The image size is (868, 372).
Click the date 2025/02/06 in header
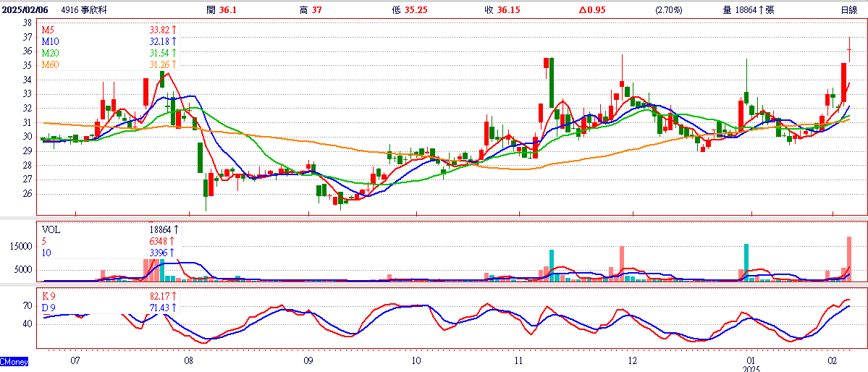click(x=25, y=10)
